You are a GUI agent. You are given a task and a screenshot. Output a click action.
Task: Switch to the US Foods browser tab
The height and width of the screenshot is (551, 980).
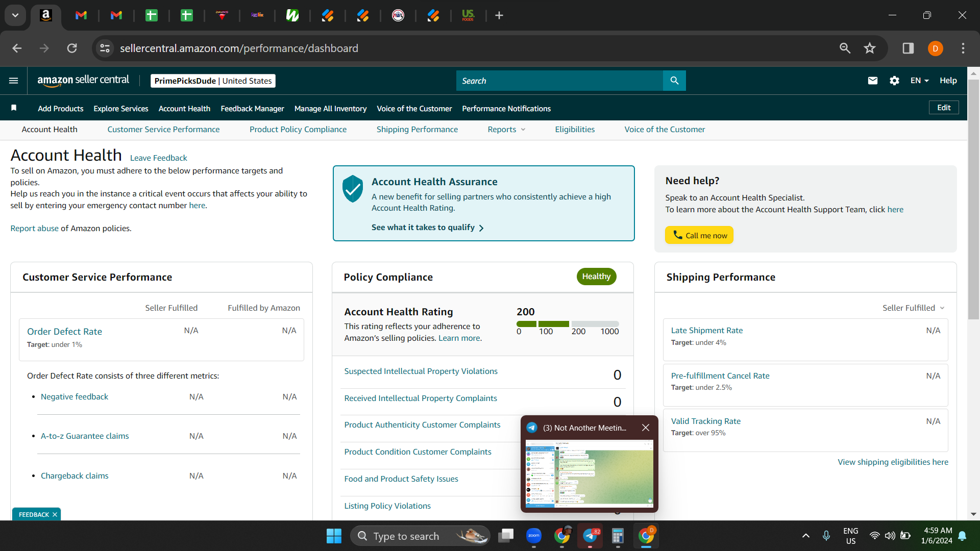pyautogui.click(x=468, y=15)
